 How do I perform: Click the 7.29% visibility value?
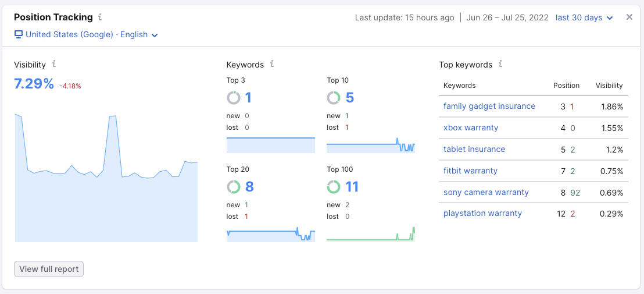coord(34,84)
